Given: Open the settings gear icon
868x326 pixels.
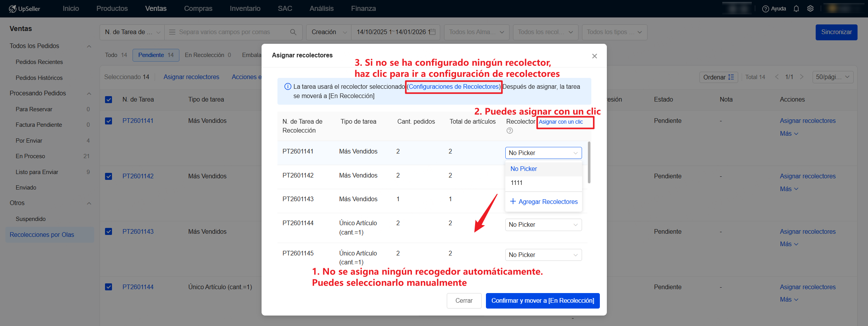Looking at the screenshot, I should click(x=810, y=9).
